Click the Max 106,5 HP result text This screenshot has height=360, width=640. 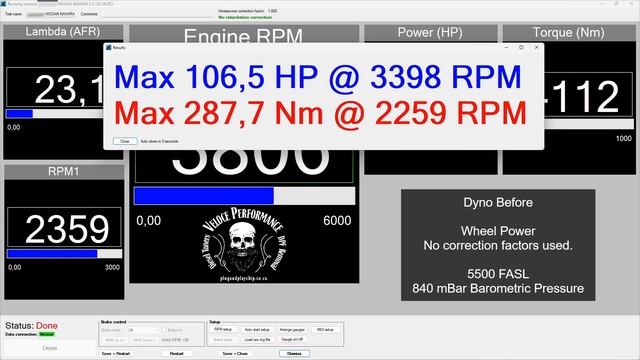pyautogui.click(x=318, y=77)
